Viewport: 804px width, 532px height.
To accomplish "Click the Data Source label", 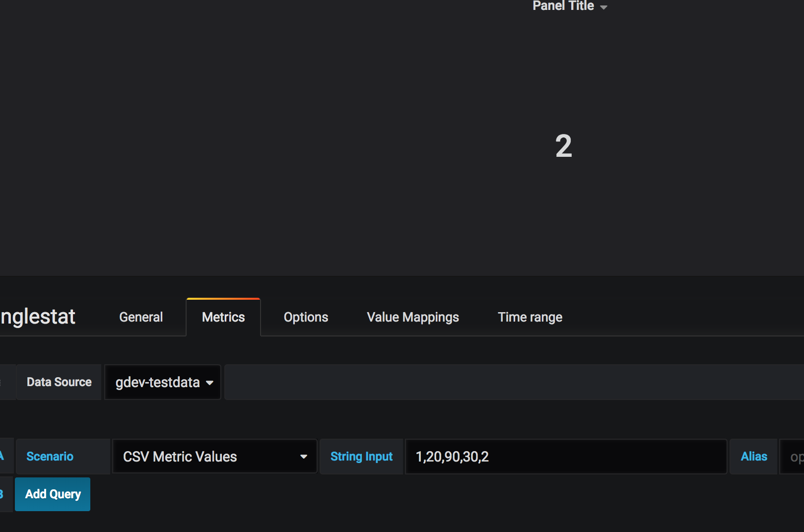I will (59, 382).
